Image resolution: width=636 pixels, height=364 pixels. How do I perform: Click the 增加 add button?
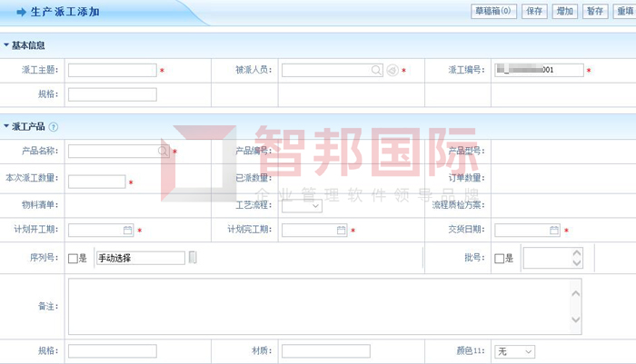point(564,11)
